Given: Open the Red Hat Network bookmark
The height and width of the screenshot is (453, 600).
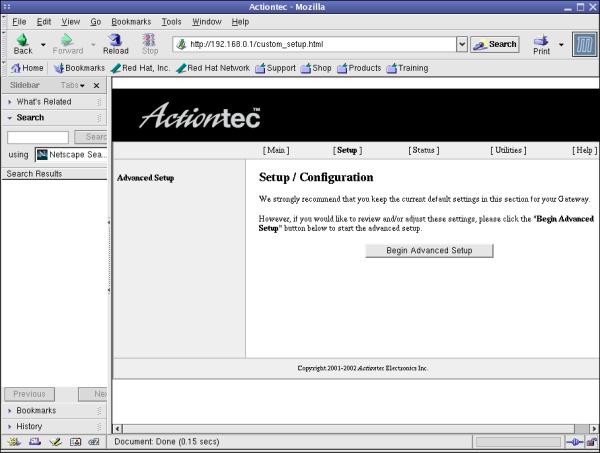Looking at the screenshot, I should coord(213,68).
